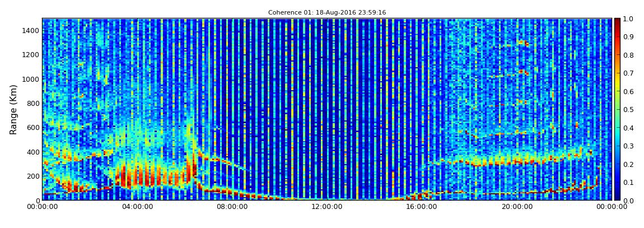
Task: Click the colorbar 0.7 label
Action: 629,73
